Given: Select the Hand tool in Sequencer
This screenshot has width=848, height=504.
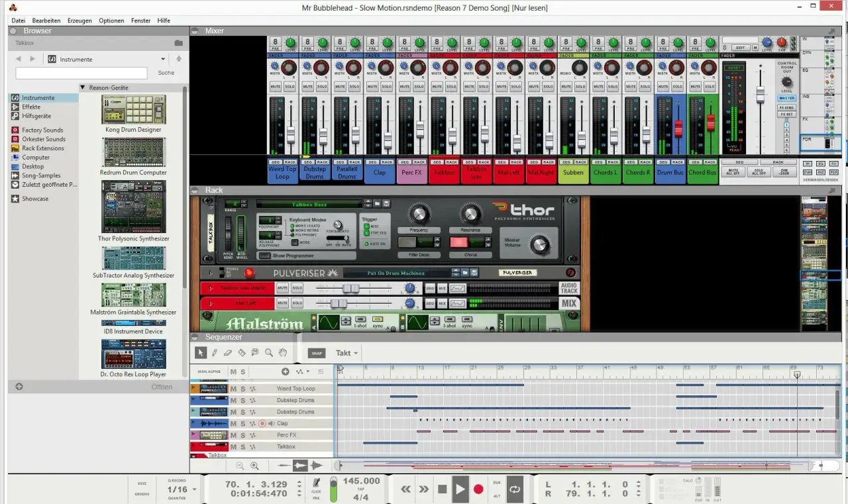Looking at the screenshot, I should point(283,353).
